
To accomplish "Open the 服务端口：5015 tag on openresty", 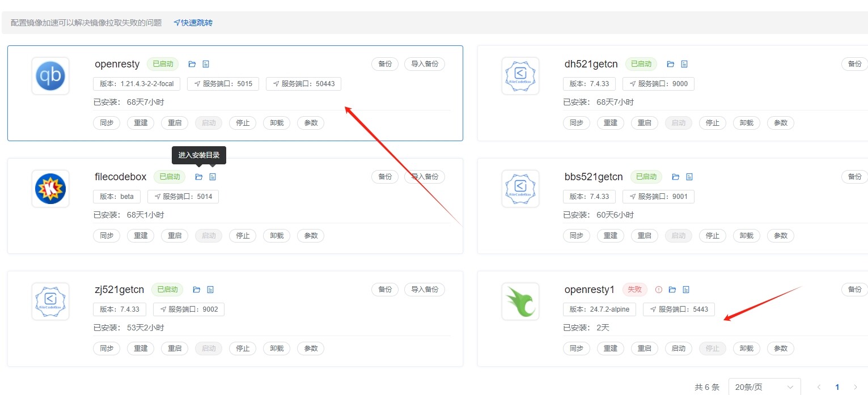I will point(223,84).
